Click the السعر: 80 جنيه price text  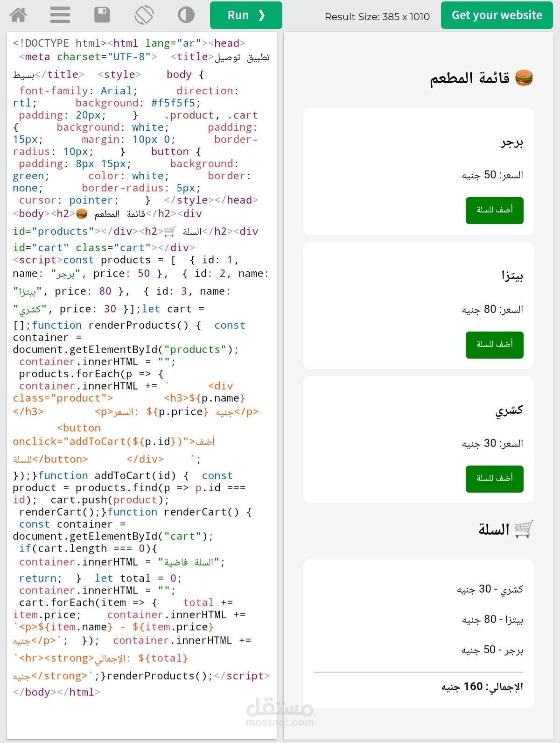(492, 309)
